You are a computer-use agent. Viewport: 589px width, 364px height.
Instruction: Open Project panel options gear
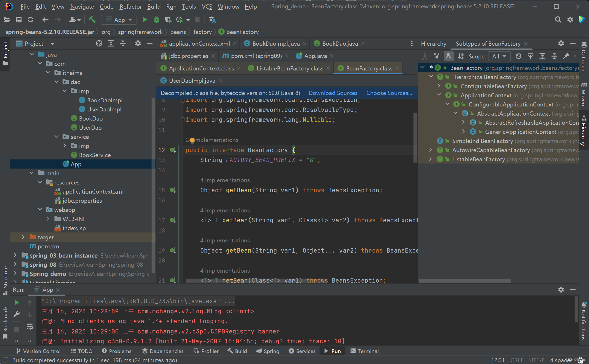(x=138, y=44)
